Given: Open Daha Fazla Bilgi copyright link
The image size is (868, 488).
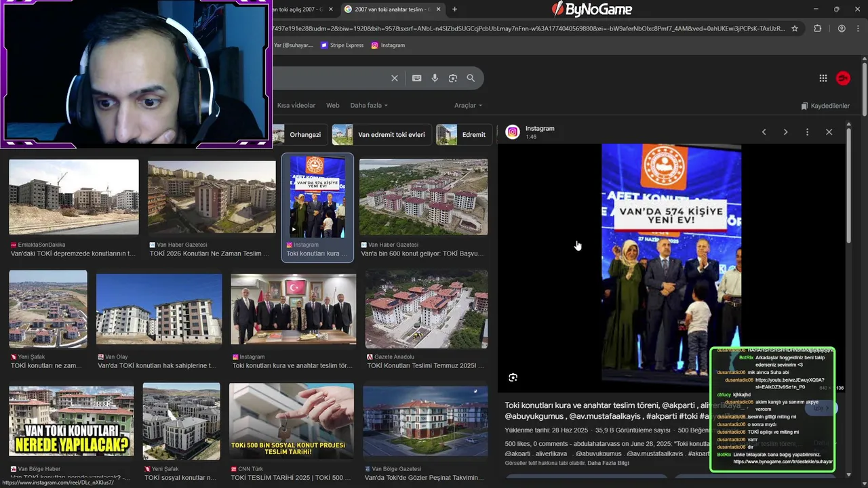Looking at the screenshot, I should [608, 463].
